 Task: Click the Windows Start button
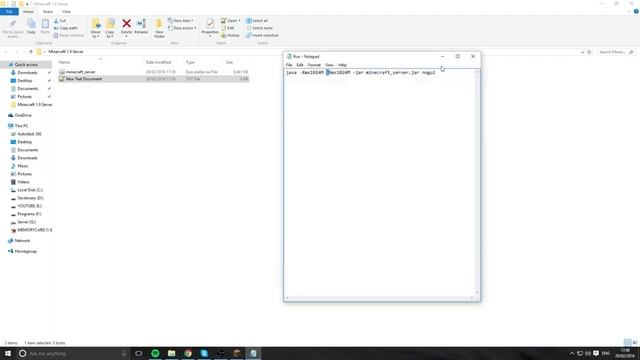(8, 353)
